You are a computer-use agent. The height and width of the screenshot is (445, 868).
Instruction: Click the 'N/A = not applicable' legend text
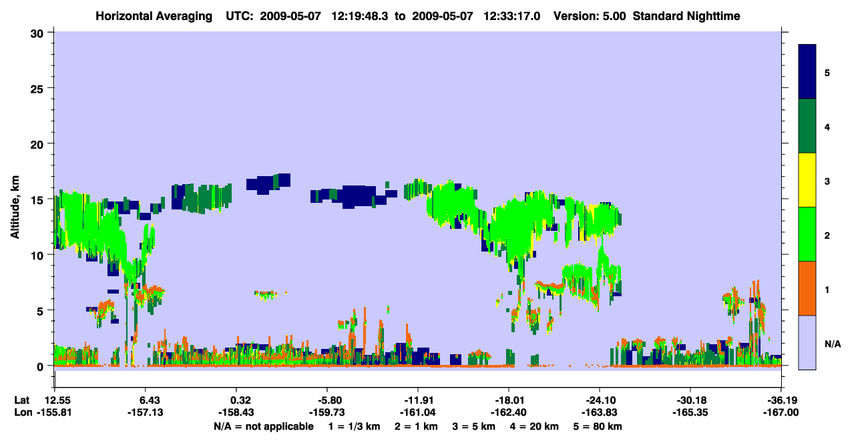pos(263,426)
